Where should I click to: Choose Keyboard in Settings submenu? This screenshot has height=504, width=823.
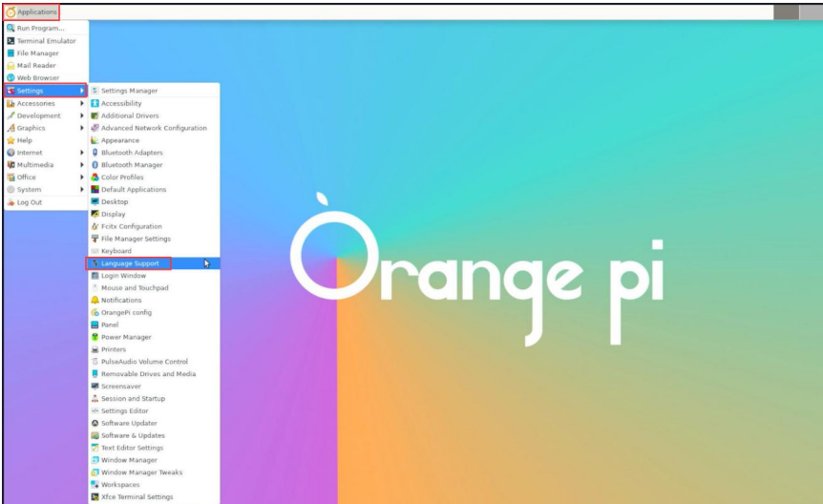coord(154,251)
